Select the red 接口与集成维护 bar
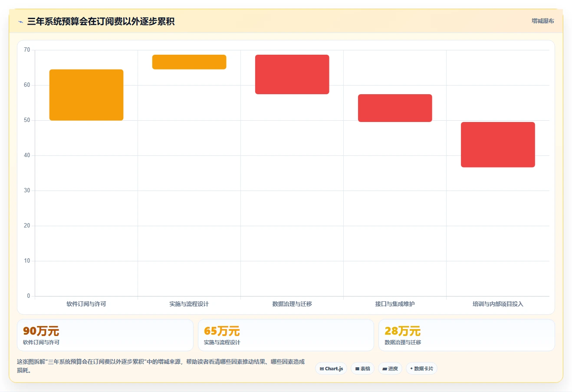 (x=395, y=108)
